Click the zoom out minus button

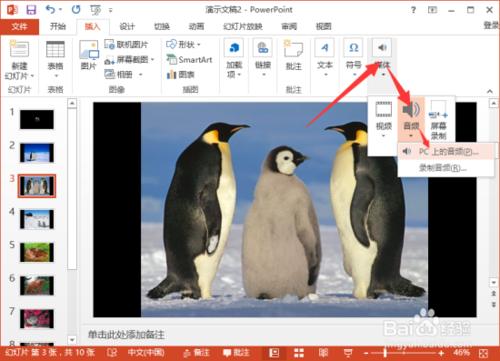pos(366,353)
